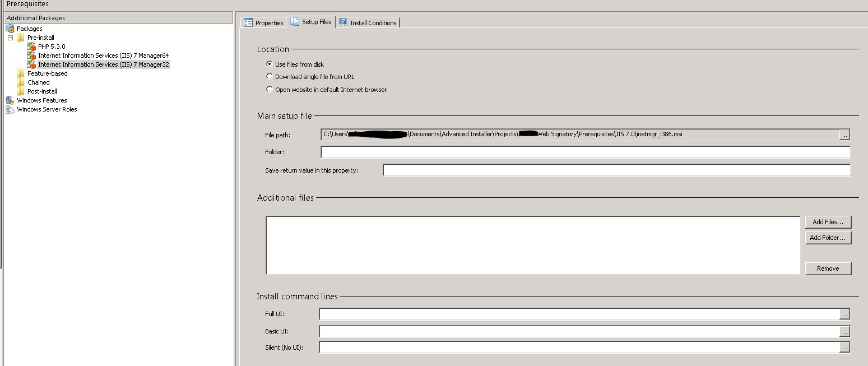This screenshot has height=366, width=868.
Task: Click the Folder input field
Action: 585,152
